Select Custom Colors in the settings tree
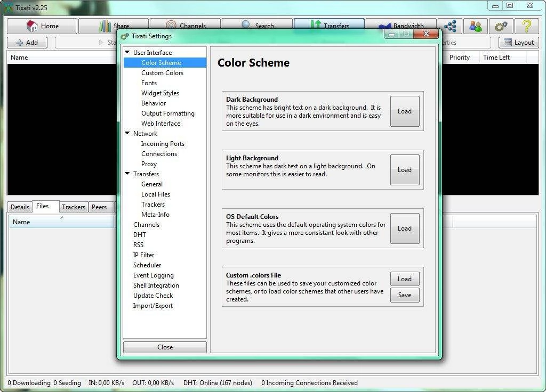 [x=162, y=72]
